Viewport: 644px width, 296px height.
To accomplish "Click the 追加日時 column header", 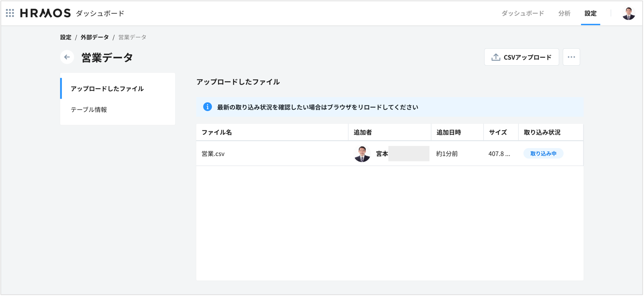I will (x=449, y=132).
